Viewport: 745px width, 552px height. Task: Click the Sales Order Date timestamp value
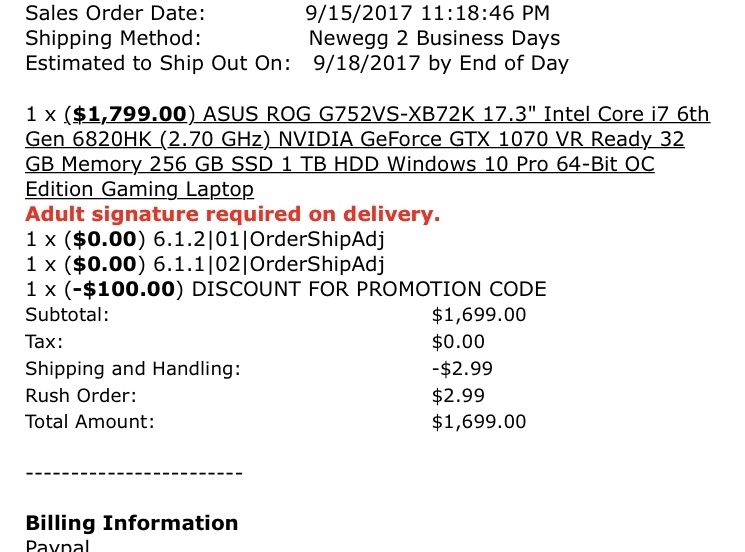[427, 13]
